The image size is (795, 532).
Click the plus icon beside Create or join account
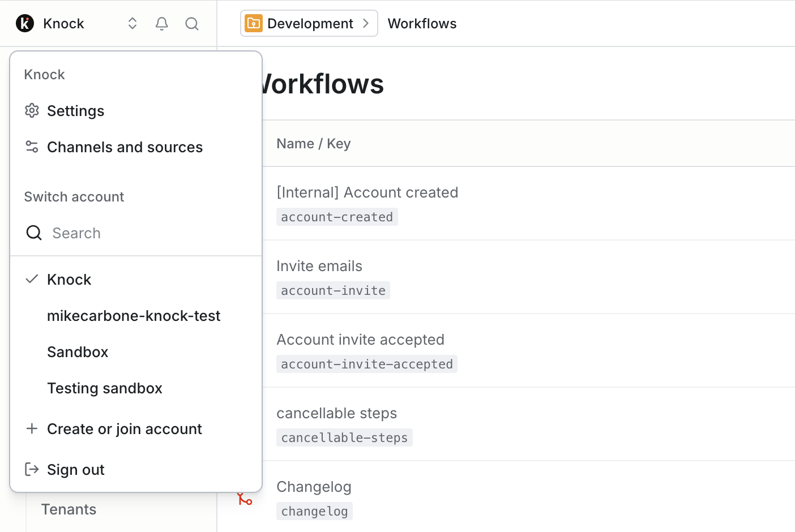[x=32, y=428]
